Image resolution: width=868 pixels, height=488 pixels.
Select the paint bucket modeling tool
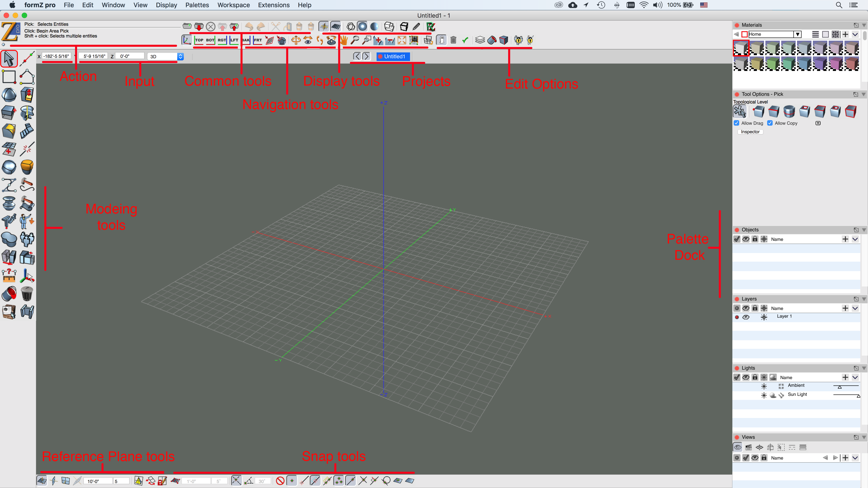(9, 294)
